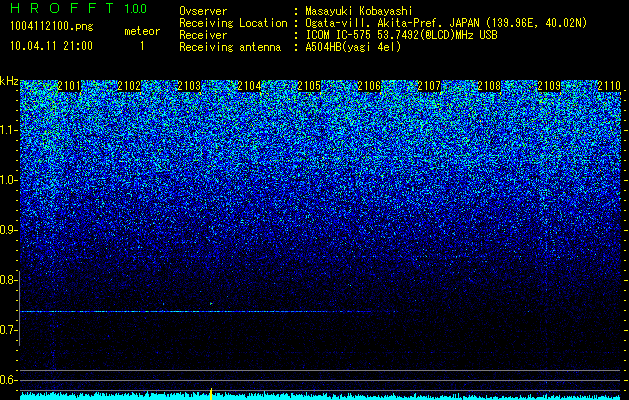629x400 pixels.
Task: Click the meteor count value 1
Action: tap(142, 46)
